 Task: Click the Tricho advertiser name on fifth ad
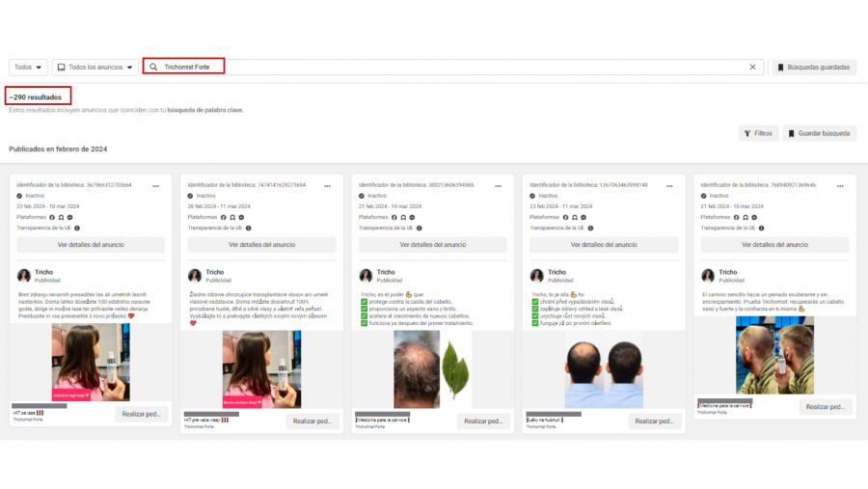(x=728, y=272)
